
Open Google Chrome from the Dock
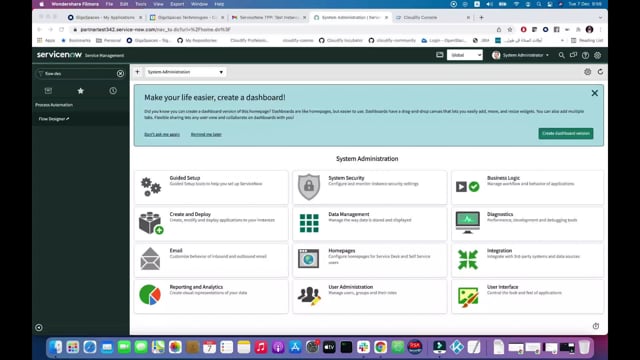point(380,347)
